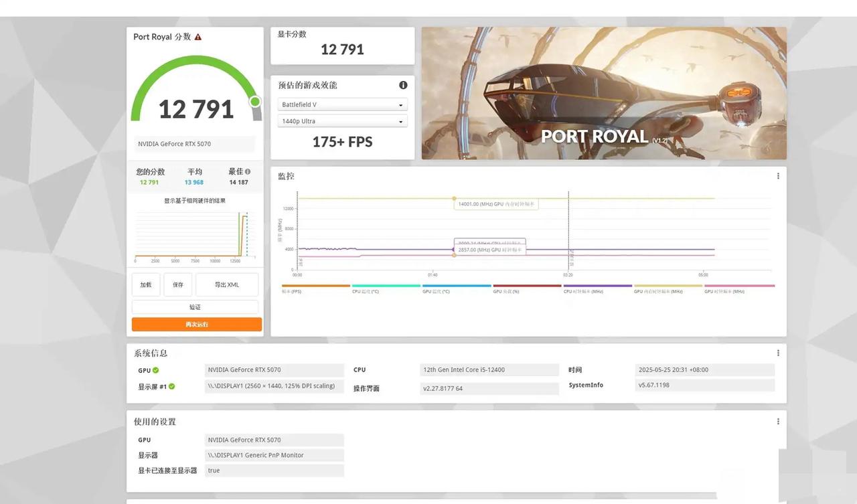Click the 导出 XML button
Image resolution: width=857 pixels, height=504 pixels.
227,284
